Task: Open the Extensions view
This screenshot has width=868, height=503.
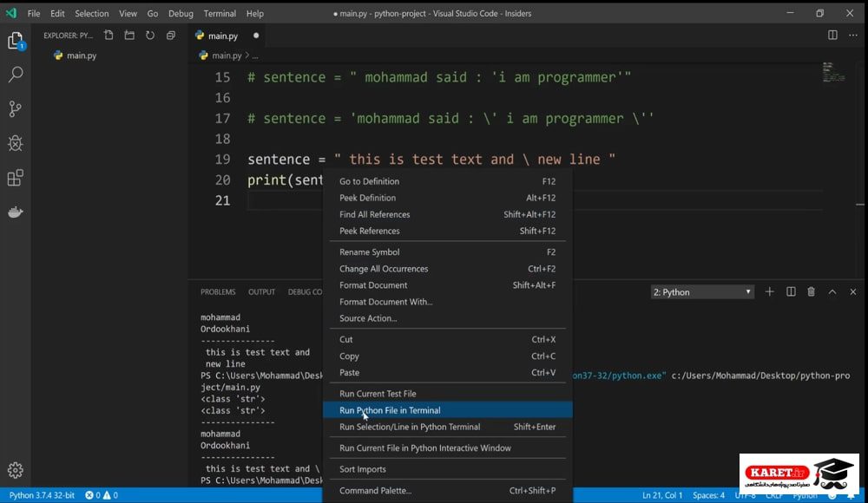Action: click(16, 178)
